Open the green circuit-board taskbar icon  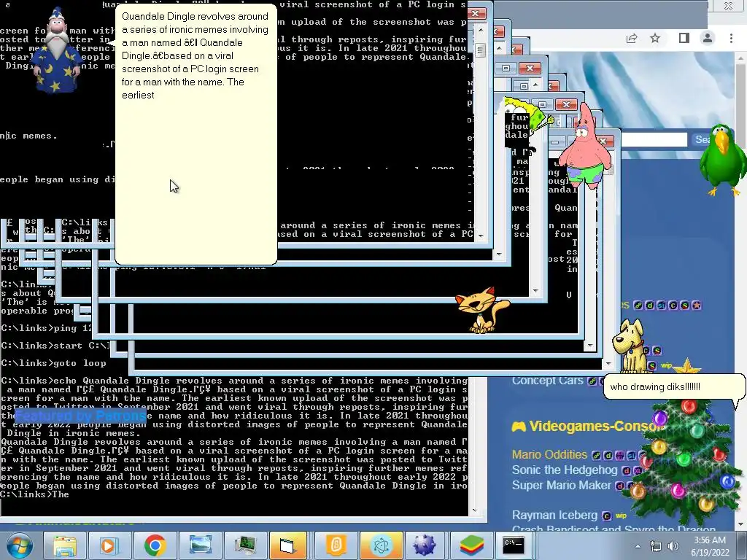pyautogui.click(x=246, y=545)
